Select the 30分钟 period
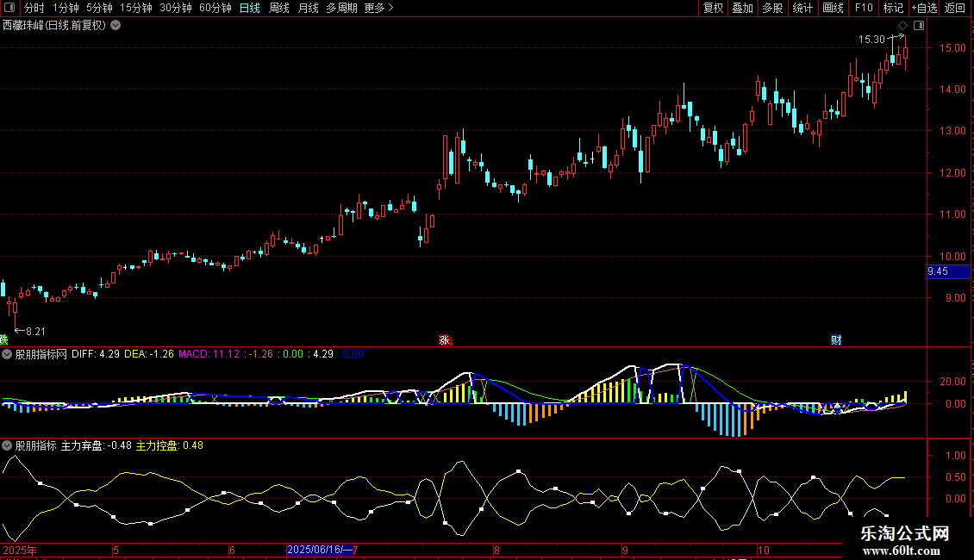The image size is (974, 560). (x=176, y=8)
